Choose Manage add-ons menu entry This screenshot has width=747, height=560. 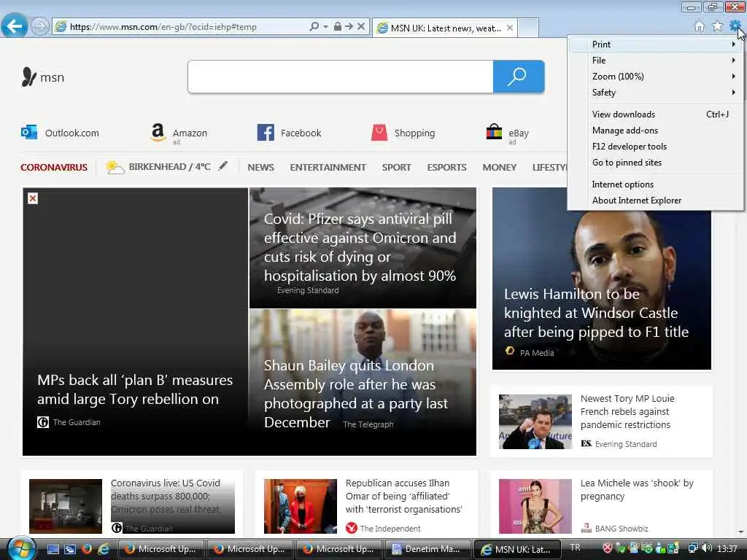tap(656, 131)
